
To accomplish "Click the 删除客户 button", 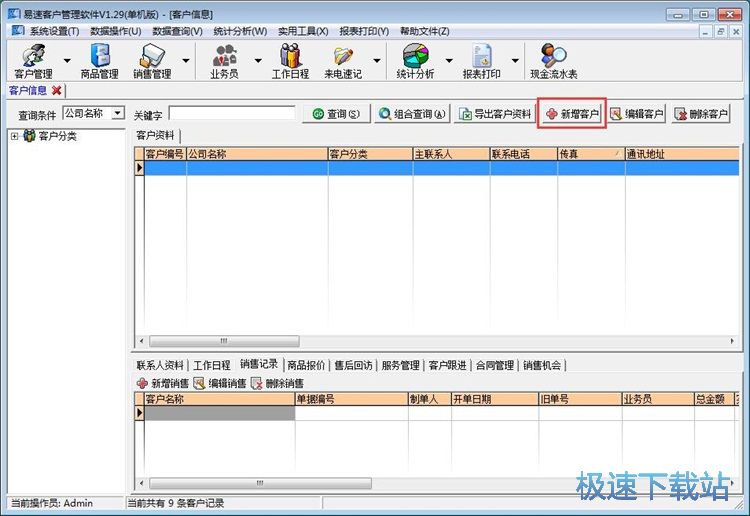I will click(701, 114).
